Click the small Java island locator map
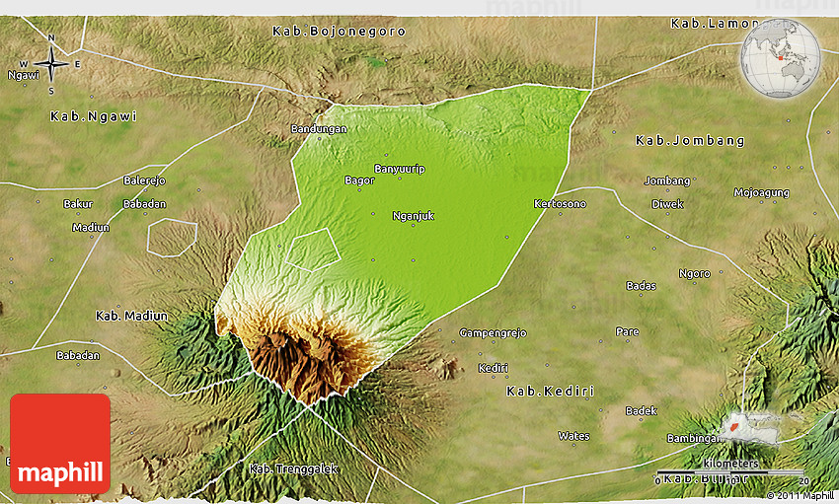Viewport: 839px width, 504px height. [x=758, y=427]
